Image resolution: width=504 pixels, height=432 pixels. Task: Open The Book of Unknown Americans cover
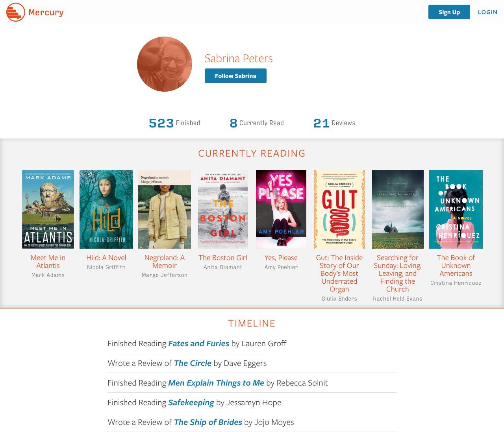pyautogui.click(x=456, y=209)
